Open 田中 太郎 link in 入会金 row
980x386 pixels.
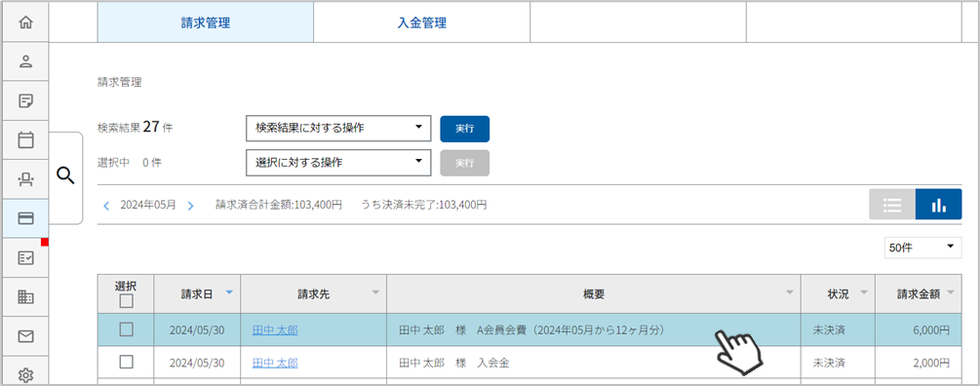[275, 363]
